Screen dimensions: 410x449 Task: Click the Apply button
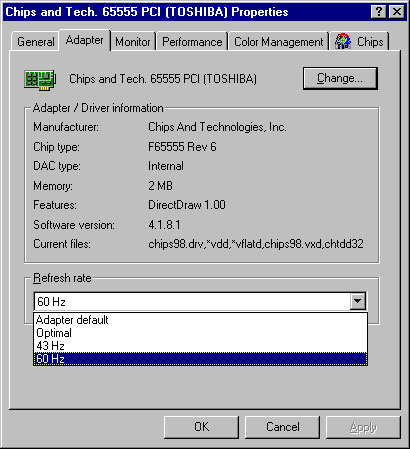point(363,427)
